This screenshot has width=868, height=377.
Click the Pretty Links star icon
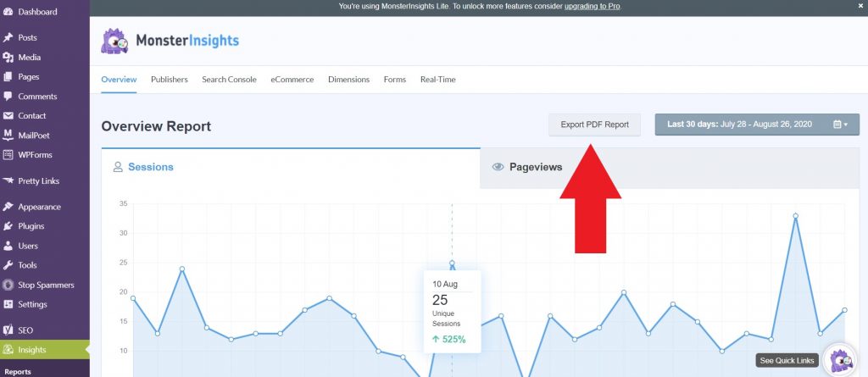coord(8,181)
